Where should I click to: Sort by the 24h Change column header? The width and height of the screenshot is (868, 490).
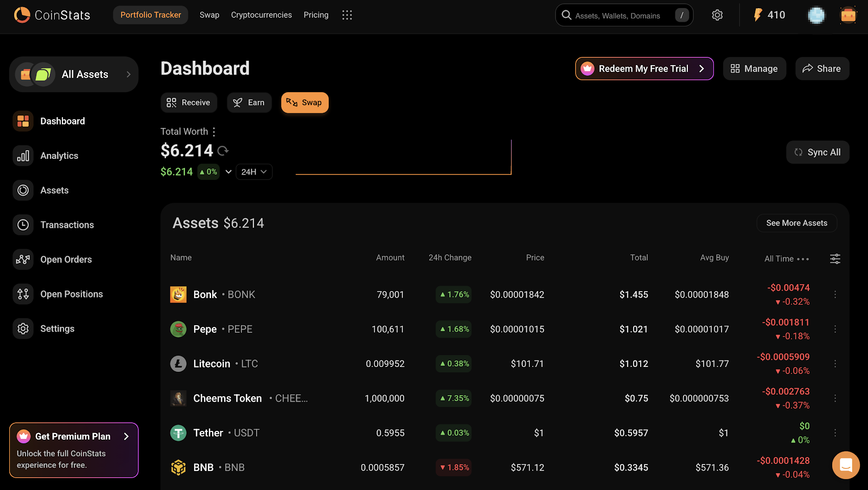coord(450,258)
